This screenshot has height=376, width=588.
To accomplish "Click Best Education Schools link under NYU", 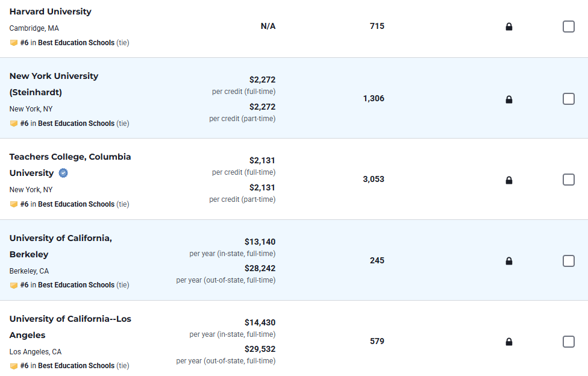I will 76,124.
